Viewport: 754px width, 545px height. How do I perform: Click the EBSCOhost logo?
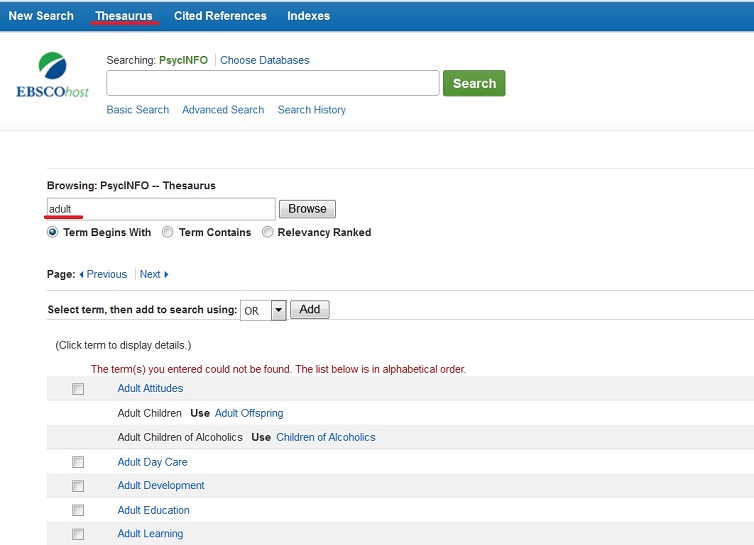pyautogui.click(x=52, y=75)
